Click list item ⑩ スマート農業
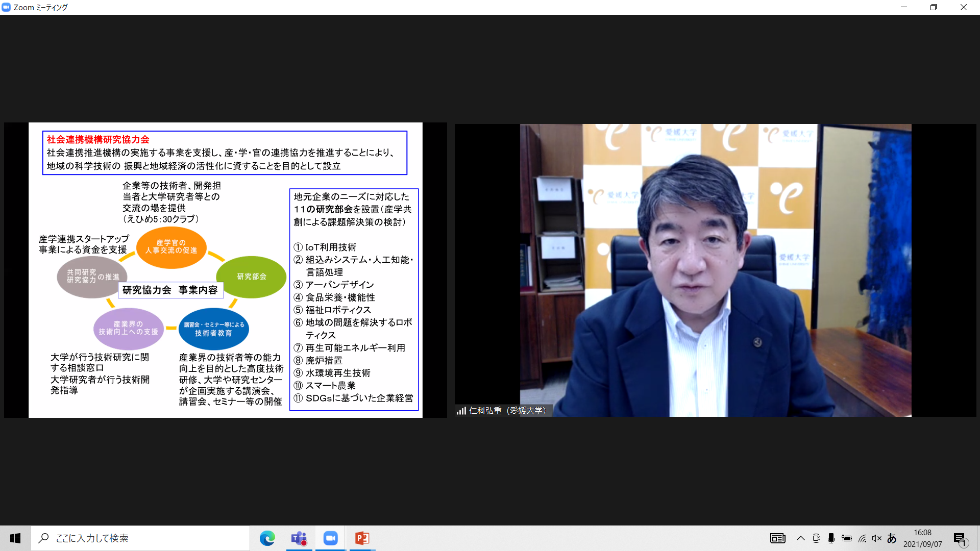This screenshot has height=551, width=980. point(325,386)
